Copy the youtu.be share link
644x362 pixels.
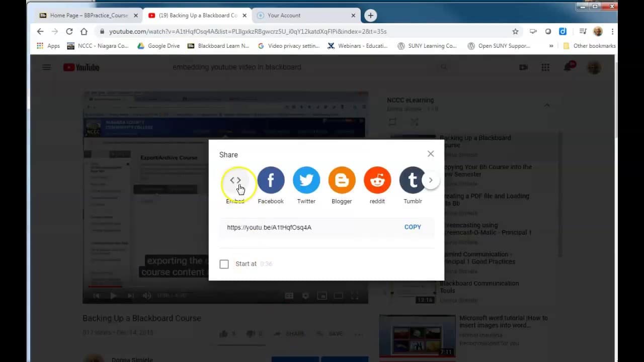pos(413,227)
